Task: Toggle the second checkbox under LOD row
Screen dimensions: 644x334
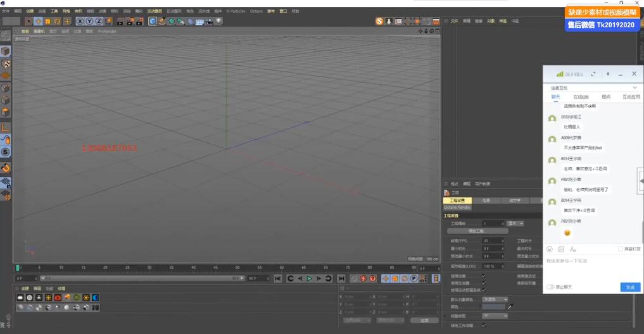Action: 484,283
